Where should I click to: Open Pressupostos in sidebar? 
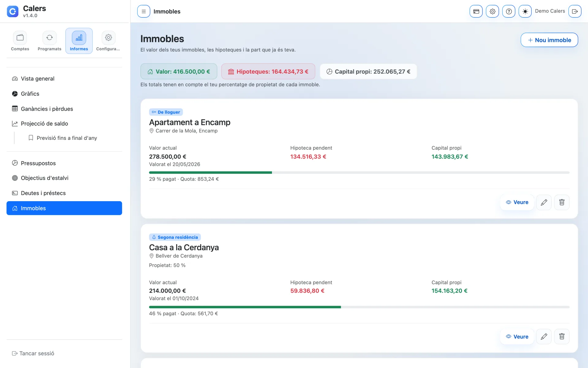click(64, 163)
